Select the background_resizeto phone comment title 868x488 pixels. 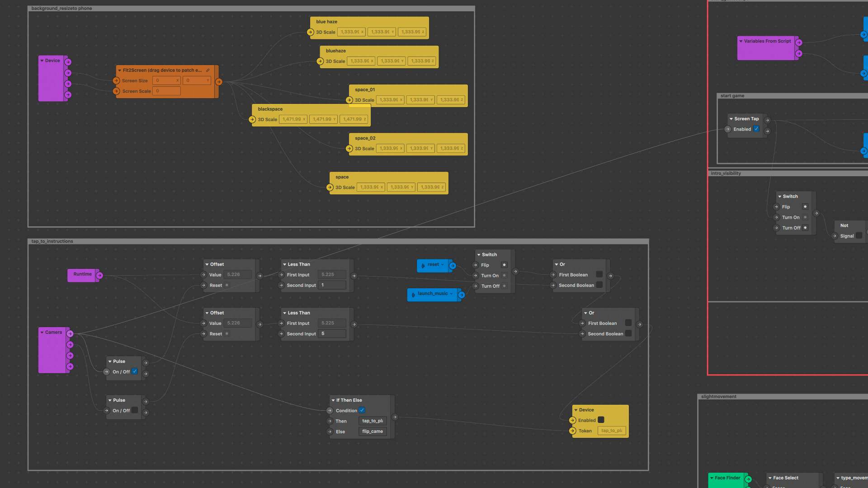tap(61, 8)
